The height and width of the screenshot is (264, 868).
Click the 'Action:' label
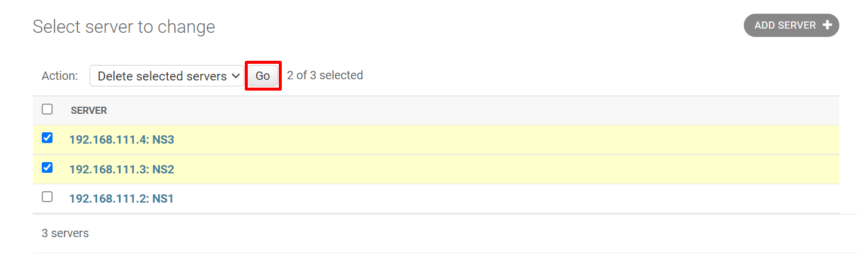(x=60, y=76)
